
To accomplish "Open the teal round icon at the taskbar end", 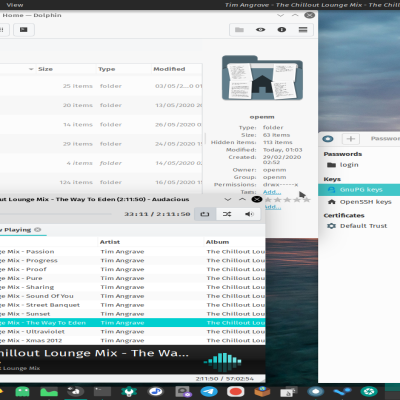I will click(x=369, y=392).
